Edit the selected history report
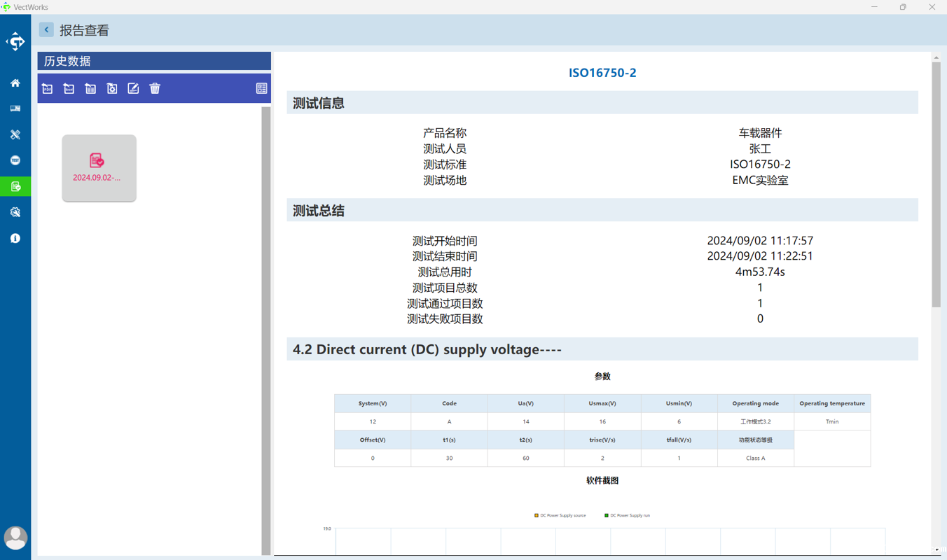 coord(133,89)
